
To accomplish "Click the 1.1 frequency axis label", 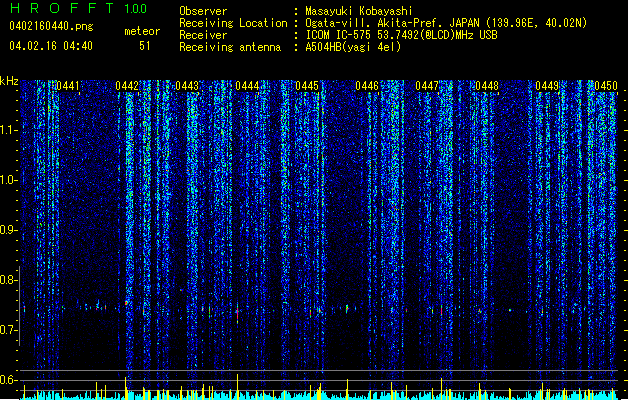I will click(x=9, y=130).
